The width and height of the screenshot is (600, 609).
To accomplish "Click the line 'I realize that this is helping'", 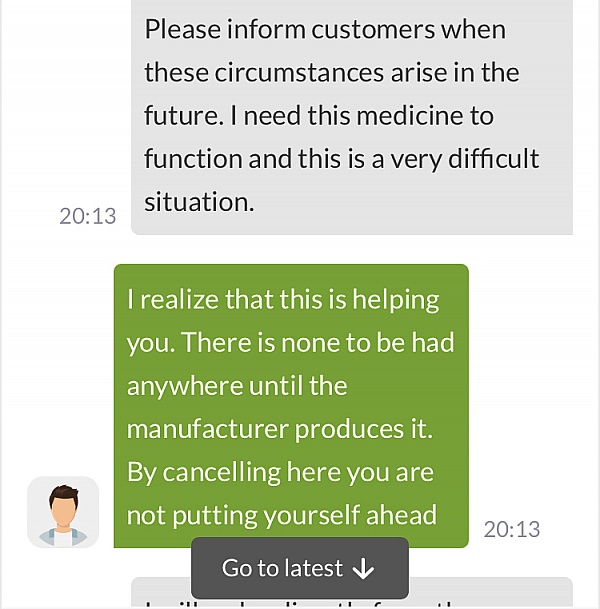I will click(x=283, y=300).
